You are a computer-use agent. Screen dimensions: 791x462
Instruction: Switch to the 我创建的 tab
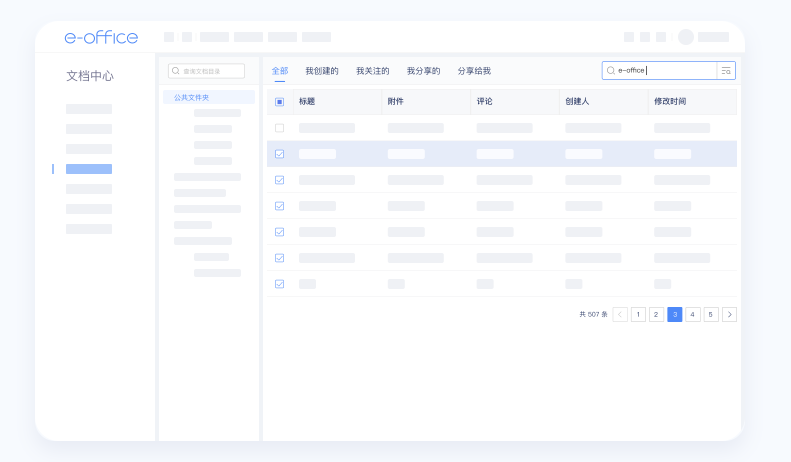[322, 71]
